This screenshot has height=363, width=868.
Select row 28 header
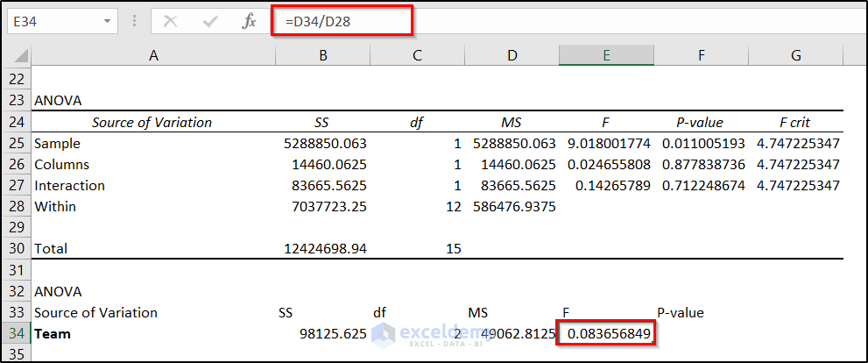18,206
